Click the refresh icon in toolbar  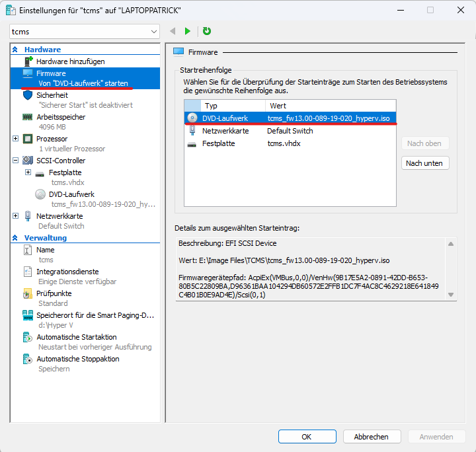tap(207, 31)
